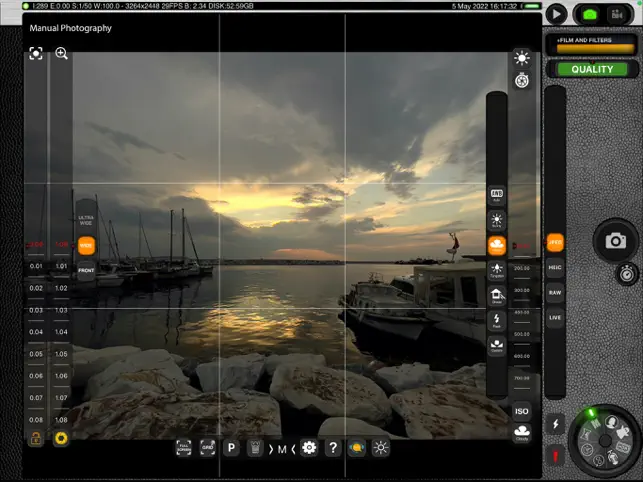
Task: Click the ISO button
Action: coord(521,411)
